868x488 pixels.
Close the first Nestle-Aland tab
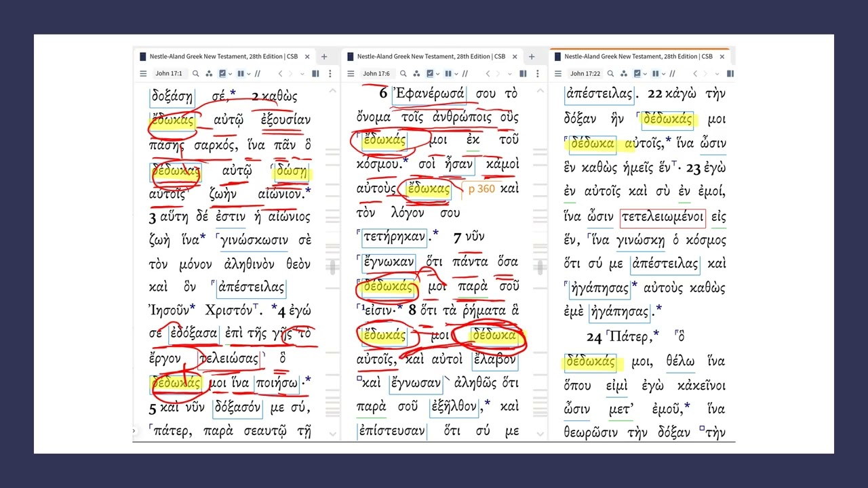pos(307,57)
